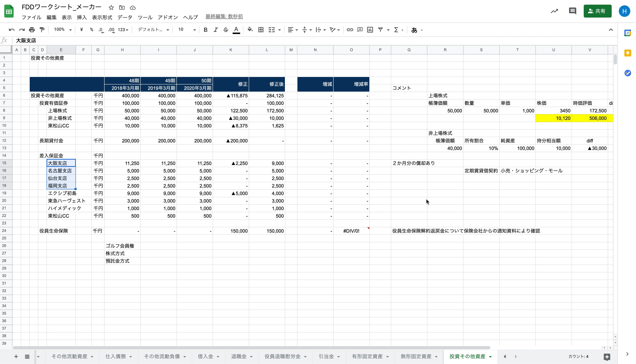
Task: Open the comment history icon
Action: tap(572, 11)
